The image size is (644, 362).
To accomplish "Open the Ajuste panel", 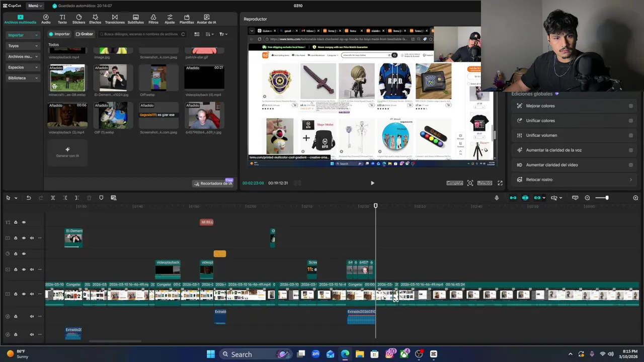I will [x=170, y=19].
